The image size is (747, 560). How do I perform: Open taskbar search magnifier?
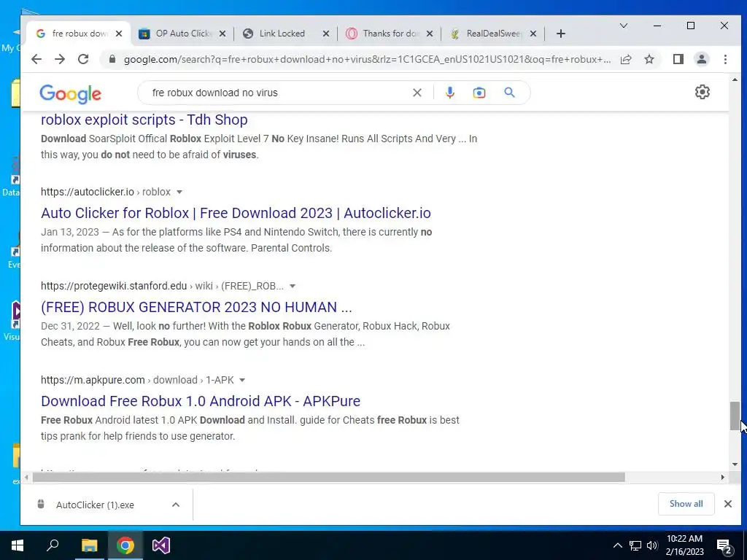click(53, 545)
